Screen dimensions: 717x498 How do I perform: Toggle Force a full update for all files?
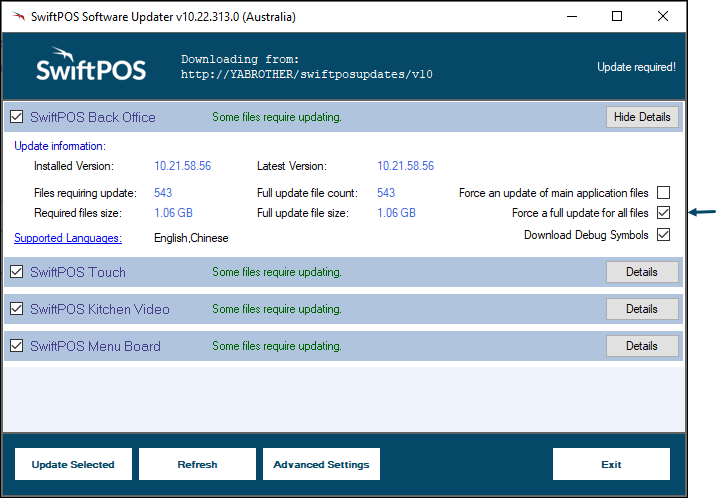pyautogui.click(x=663, y=213)
